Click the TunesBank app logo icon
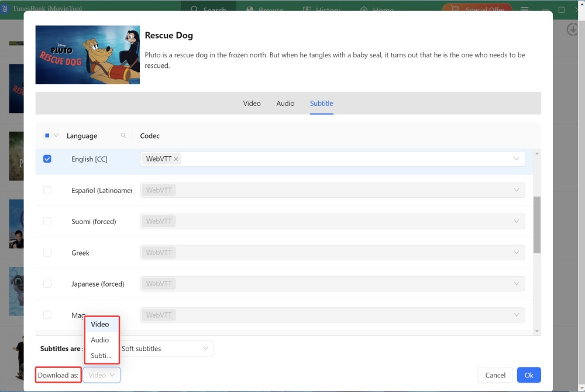This screenshot has width=585, height=392. 5,10
